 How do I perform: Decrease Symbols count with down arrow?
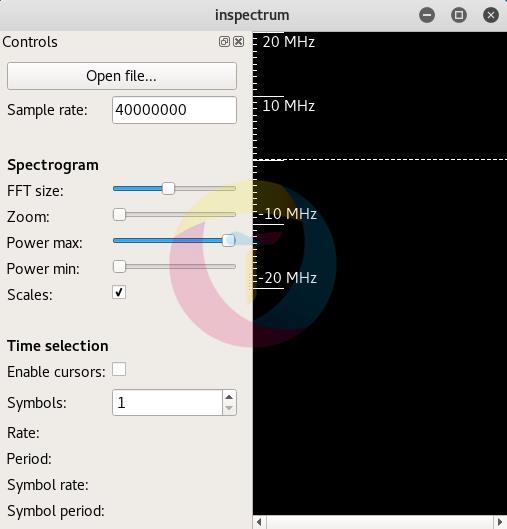[229, 408]
